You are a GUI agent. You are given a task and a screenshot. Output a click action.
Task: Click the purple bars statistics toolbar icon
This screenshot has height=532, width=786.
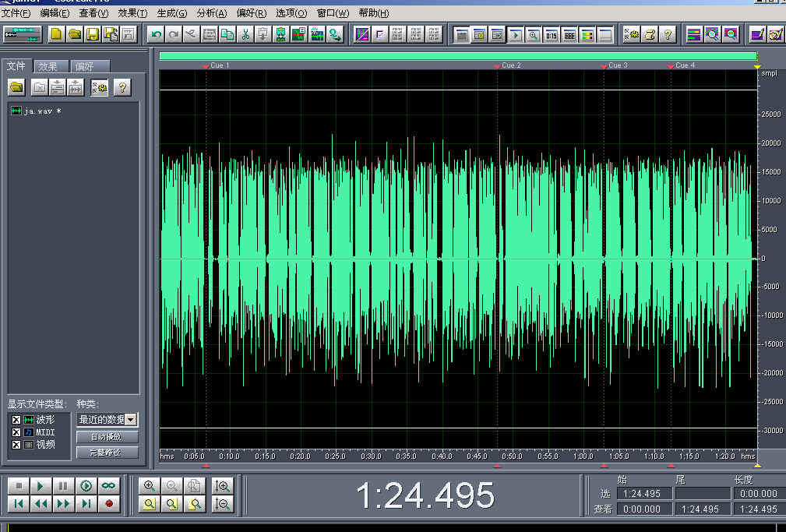coord(694,34)
